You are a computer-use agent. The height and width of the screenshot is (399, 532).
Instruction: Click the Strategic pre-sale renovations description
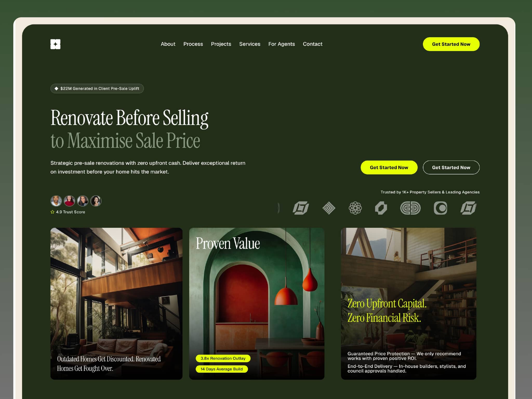(148, 168)
